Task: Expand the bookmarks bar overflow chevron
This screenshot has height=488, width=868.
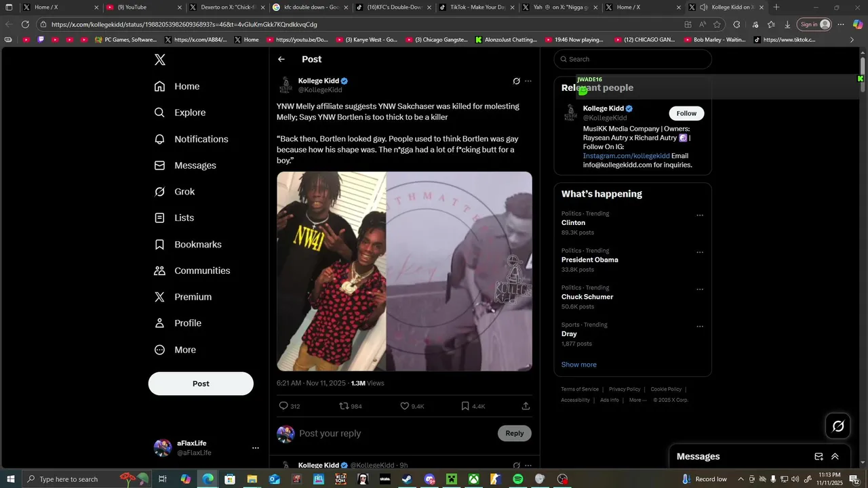Action: [x=852, y=40]
